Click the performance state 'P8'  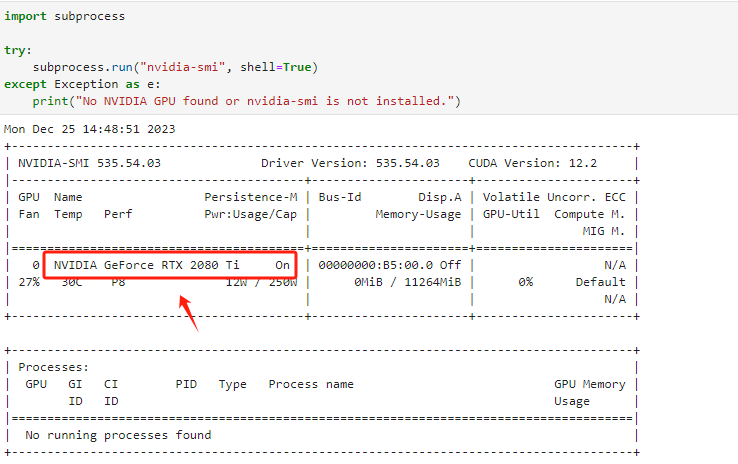118,282
